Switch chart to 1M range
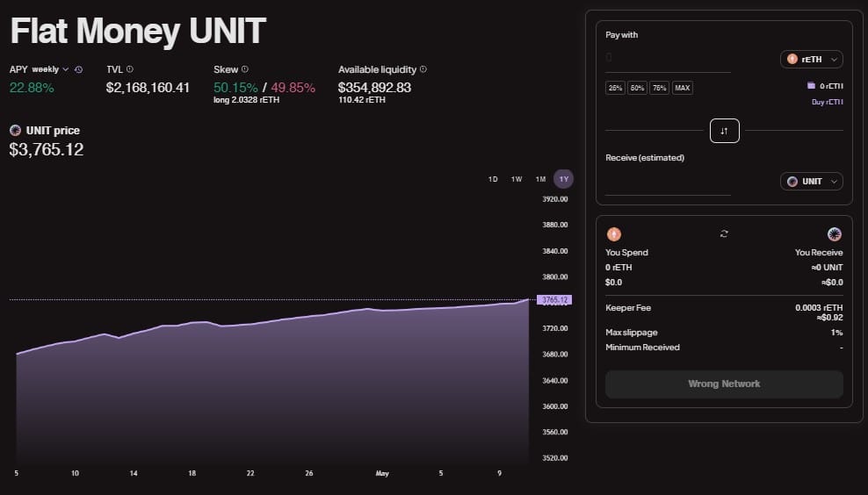868x495 pixels. pyautogui.click(x=540, y=179)
